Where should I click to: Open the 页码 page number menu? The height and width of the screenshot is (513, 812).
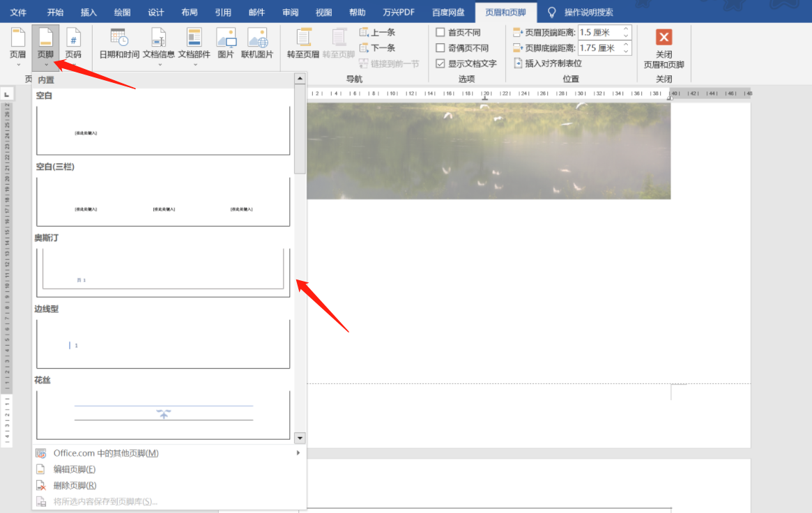pyautogui.click(x=73, y=47)
